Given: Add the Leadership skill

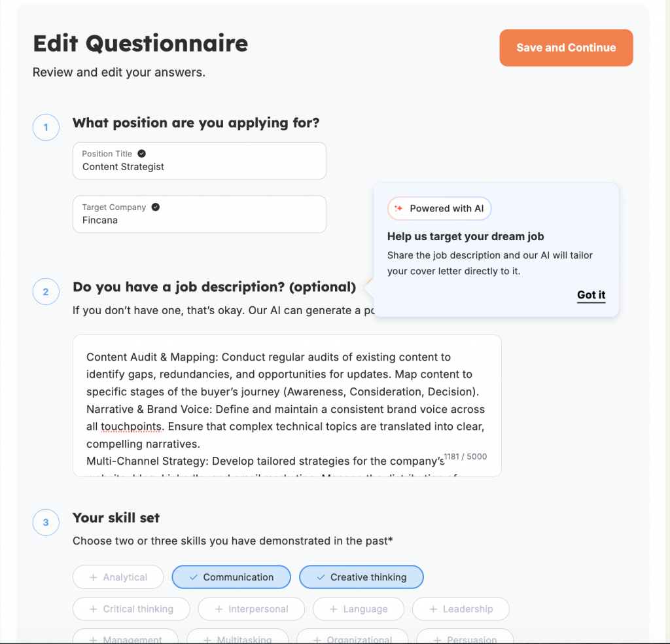Looking at the screenshot, I should point(461,609).
